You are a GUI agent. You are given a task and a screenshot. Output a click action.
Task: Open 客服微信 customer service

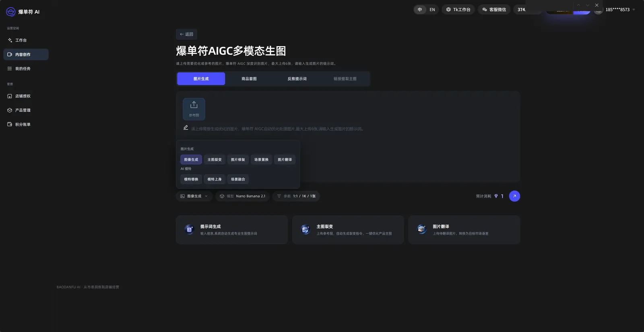point(494,10)
